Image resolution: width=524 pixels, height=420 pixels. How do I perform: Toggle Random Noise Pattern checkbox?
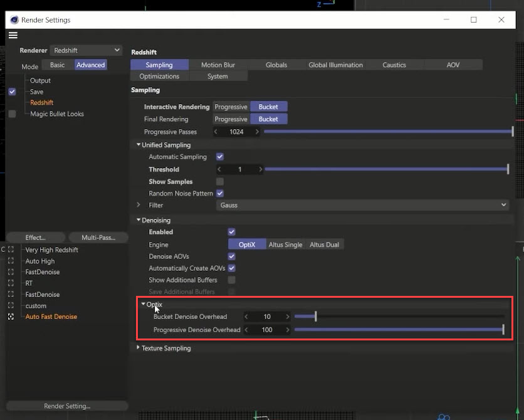220,193
